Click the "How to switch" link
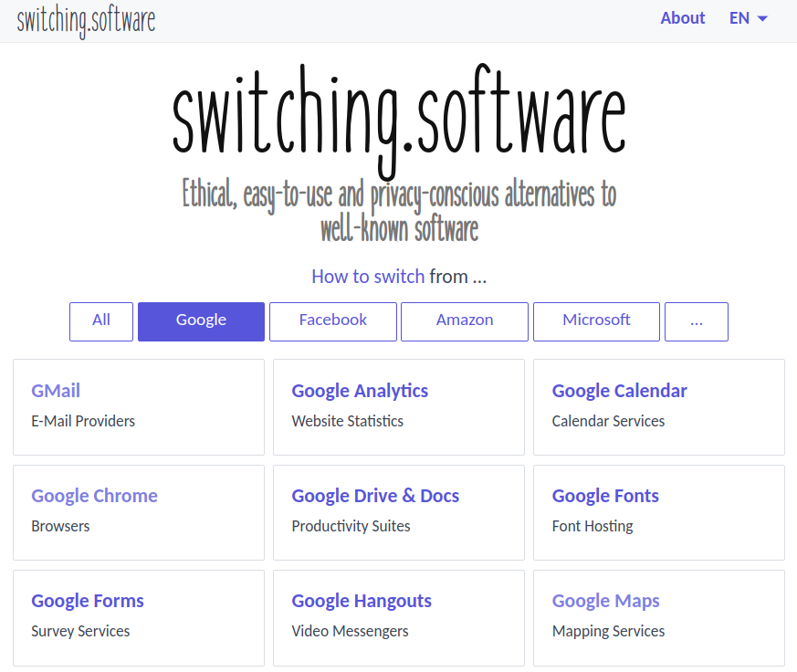The height and width of the screenshot is (672, 797). point(368,277)
